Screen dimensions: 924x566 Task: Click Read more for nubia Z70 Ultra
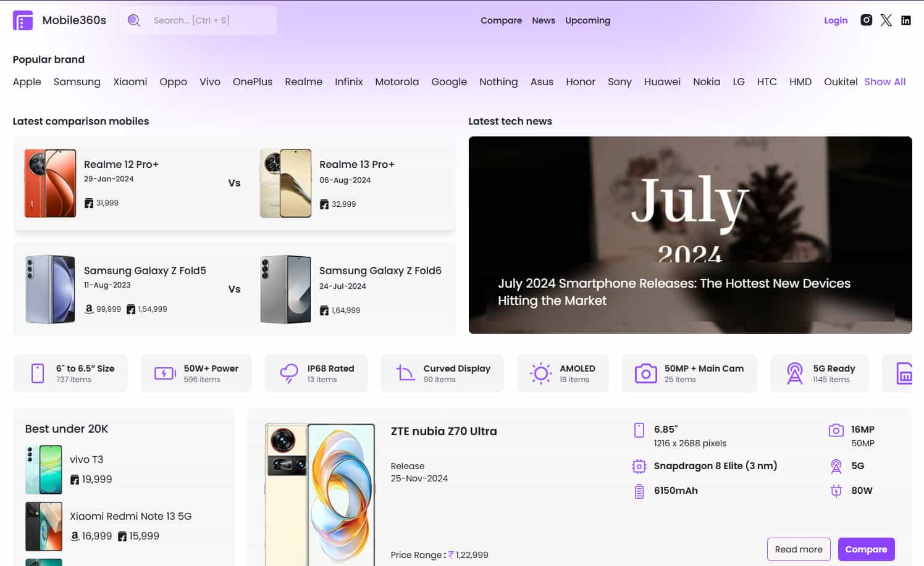[798, 549]
